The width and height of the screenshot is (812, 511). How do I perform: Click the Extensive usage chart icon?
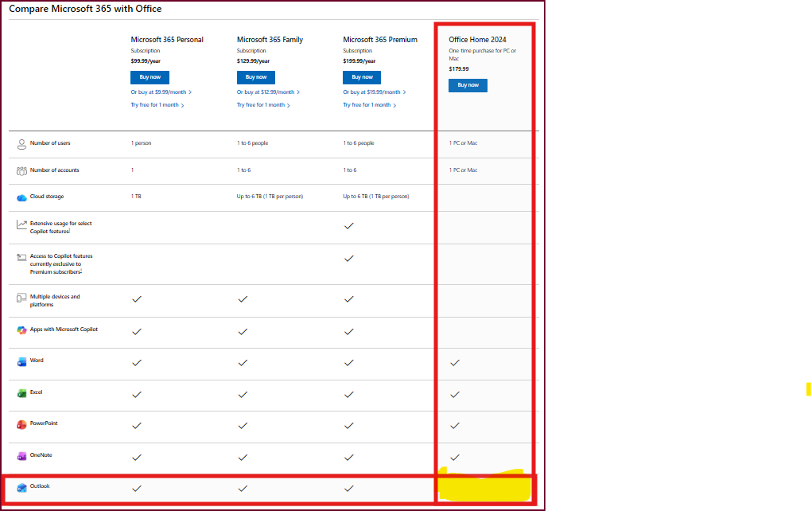tap(21, 224)
